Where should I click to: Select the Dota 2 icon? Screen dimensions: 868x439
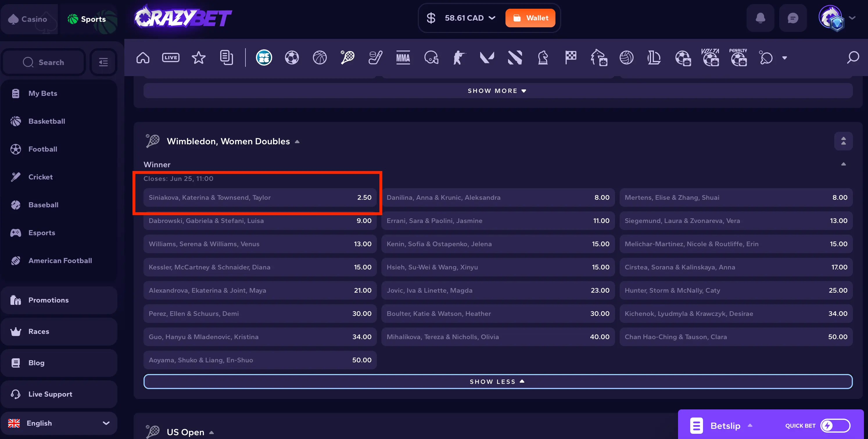pyautogui.click(x=515, y=57)
